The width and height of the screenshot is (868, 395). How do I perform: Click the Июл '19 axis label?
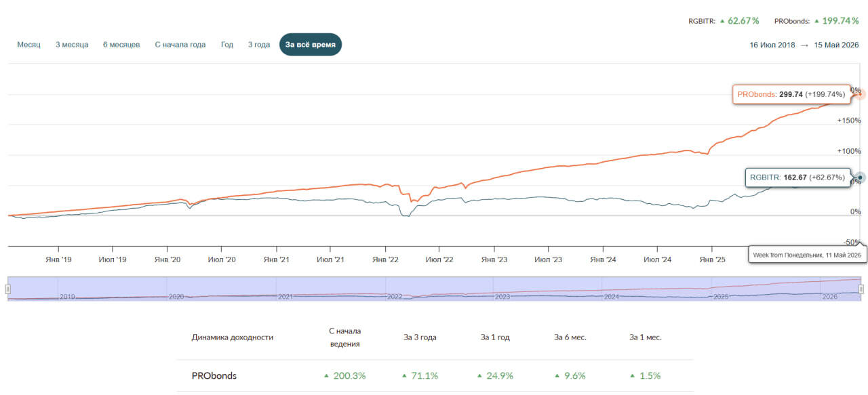click(x=113, y=259)
